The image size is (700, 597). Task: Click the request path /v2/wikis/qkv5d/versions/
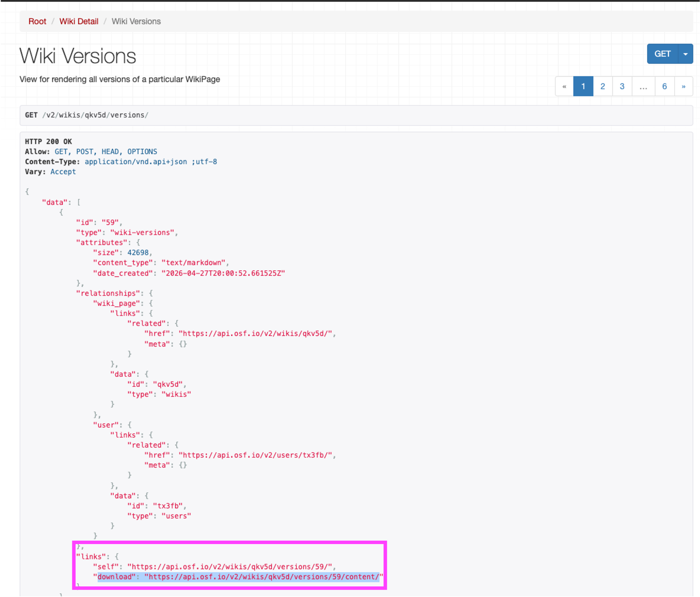pyautogui.click(x=95, y=115)
